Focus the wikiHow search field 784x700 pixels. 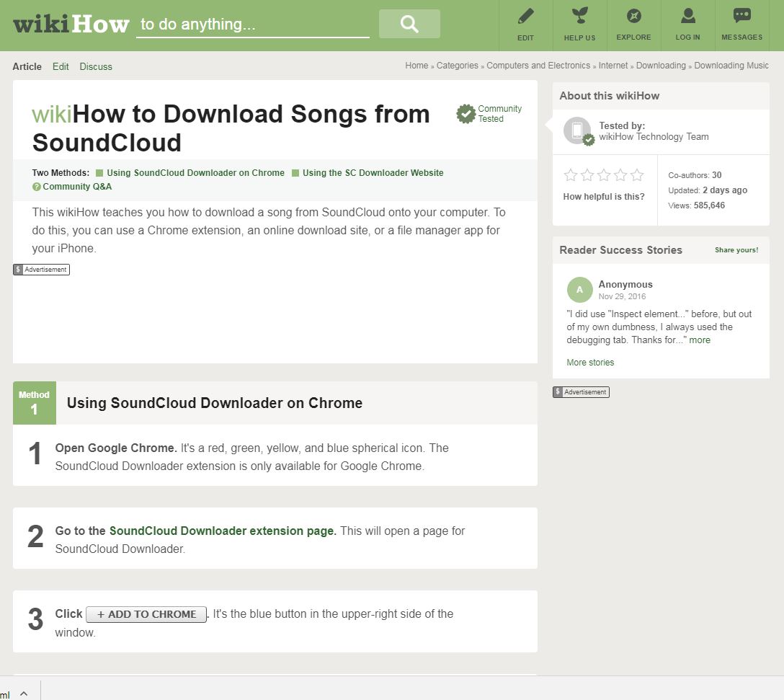[252, 24]
